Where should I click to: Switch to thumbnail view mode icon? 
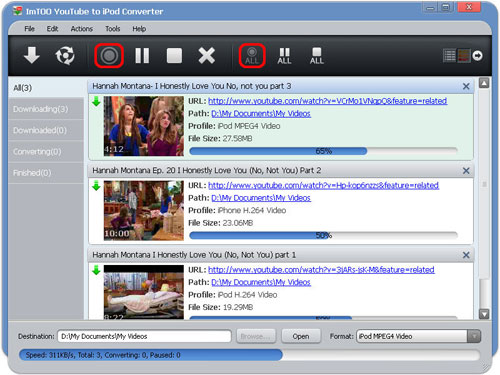point(464,56)
